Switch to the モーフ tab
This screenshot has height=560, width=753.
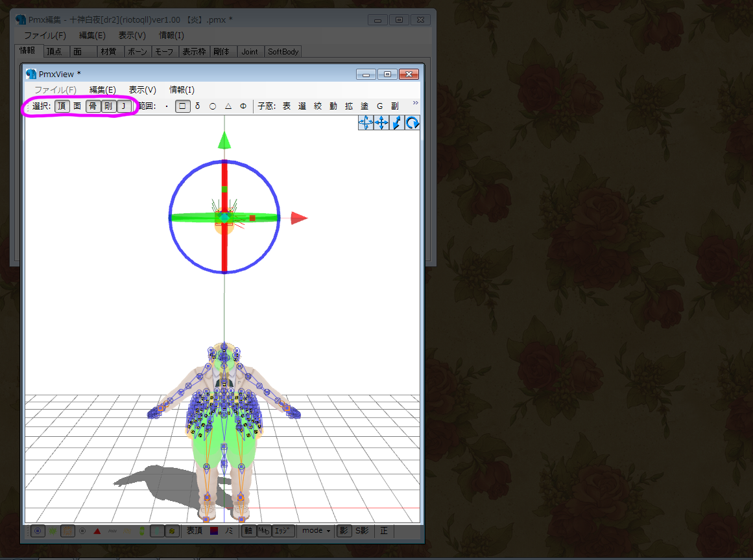point(164,51)
